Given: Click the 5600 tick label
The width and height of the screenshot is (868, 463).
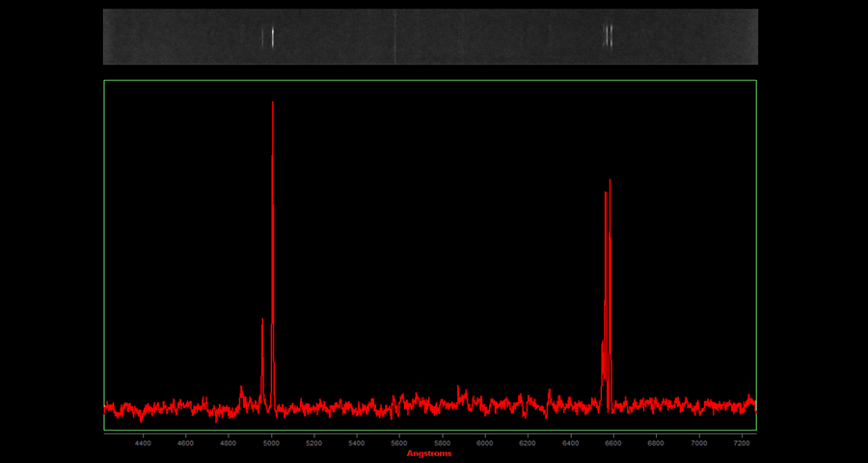Looking at the screenshot, I should (x=399, y=443).
